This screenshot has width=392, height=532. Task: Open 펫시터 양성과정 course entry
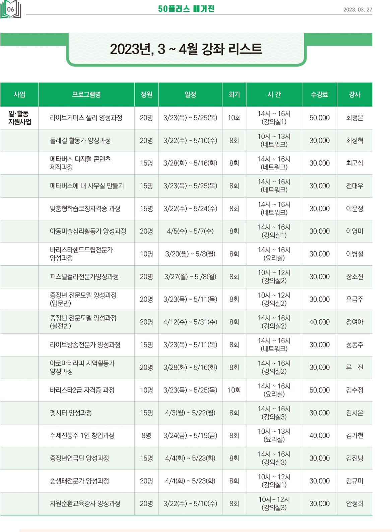(x=71, y=413)
